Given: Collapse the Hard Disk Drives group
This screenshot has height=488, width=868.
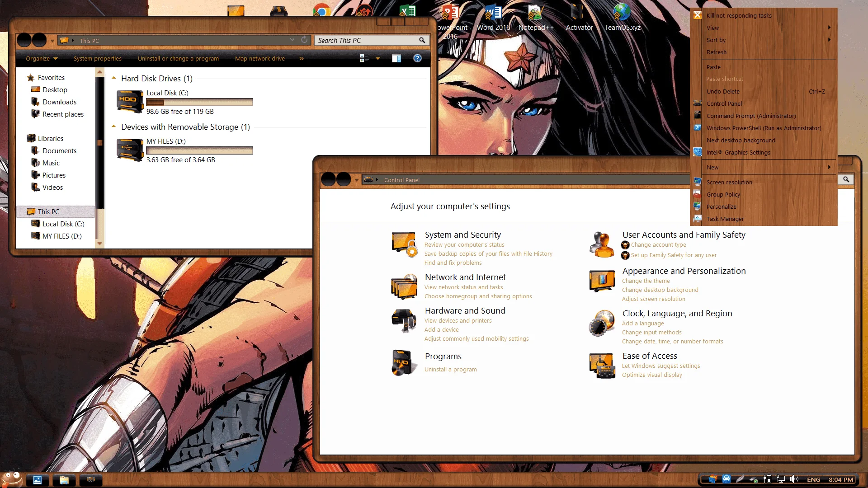Looking at the screenshot, I should 114,78.
